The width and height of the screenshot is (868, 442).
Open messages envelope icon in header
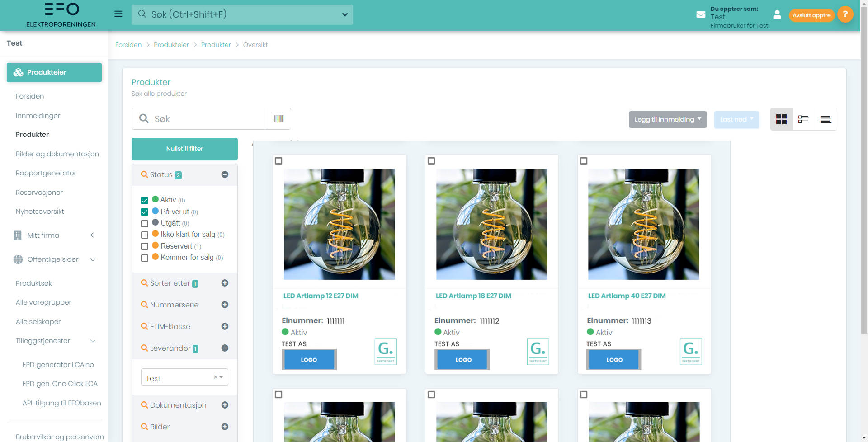tap(701, 14)
